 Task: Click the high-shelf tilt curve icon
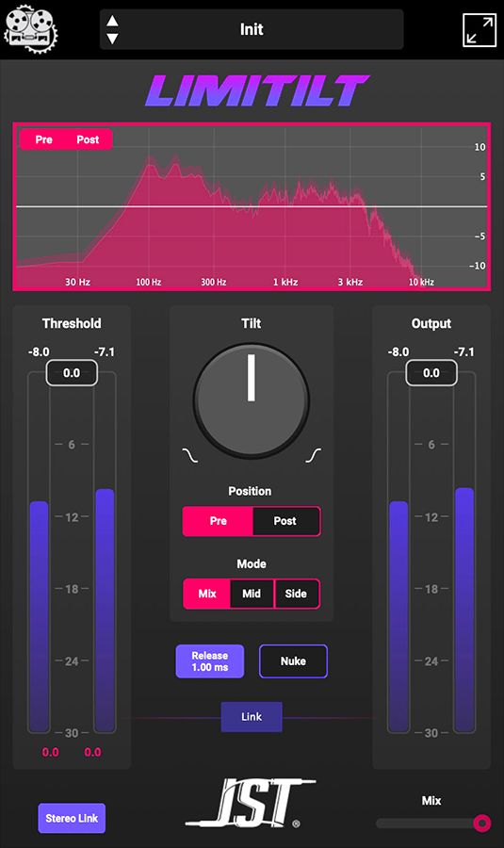pos(313,455)
